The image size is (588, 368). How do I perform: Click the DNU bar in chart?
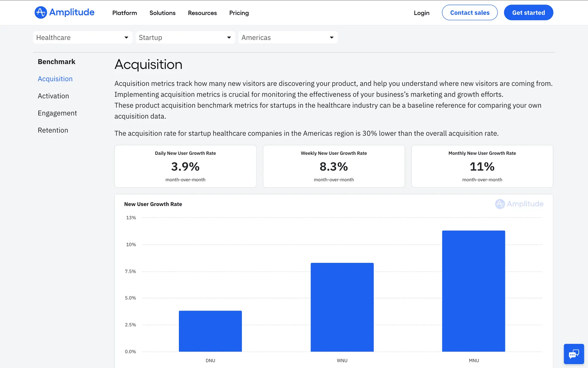[x=210, y=331]
